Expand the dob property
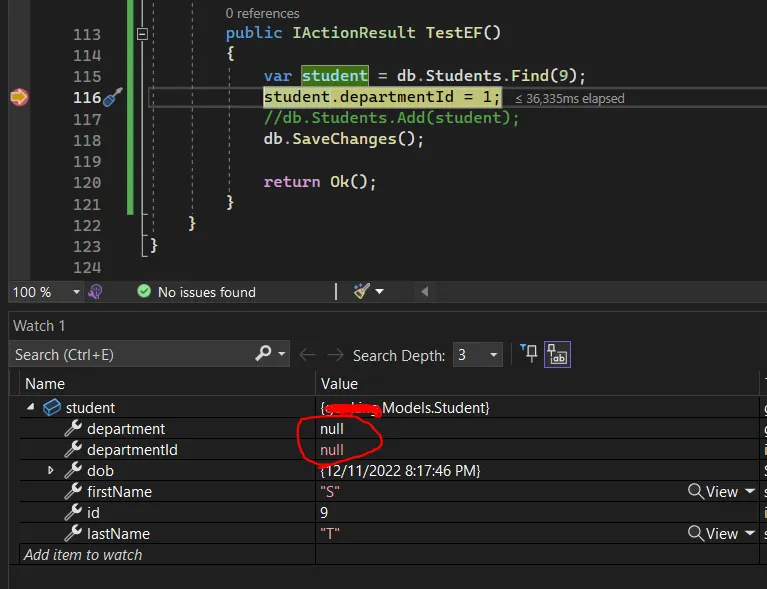This screenshot has height=589, width=767. tap(51, 471)
